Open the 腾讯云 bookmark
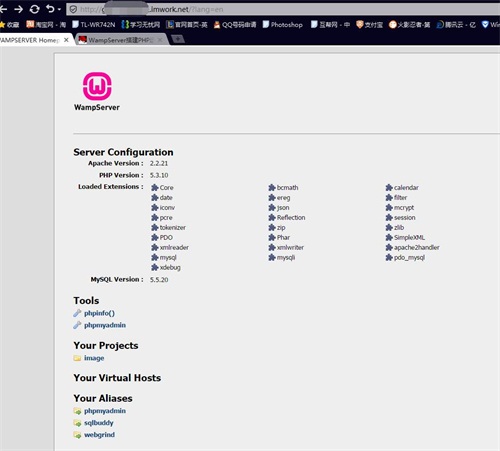Screen dimensions: 500x451 point(456,25)
